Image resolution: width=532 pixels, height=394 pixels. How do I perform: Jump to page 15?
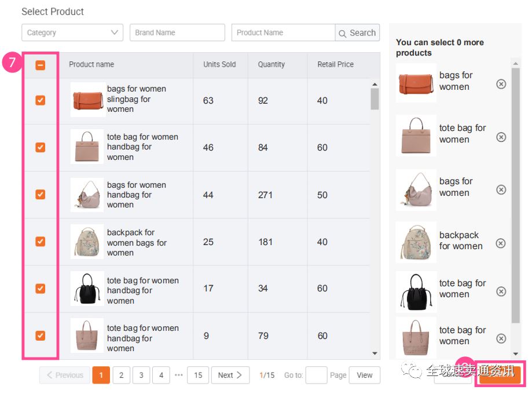coord(198,375)
